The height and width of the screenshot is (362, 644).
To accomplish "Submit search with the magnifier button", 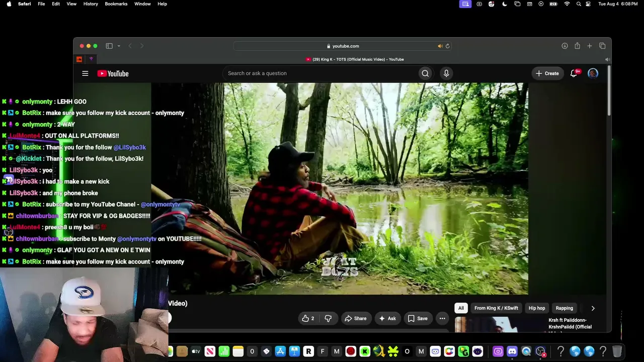I will (425, 73).
